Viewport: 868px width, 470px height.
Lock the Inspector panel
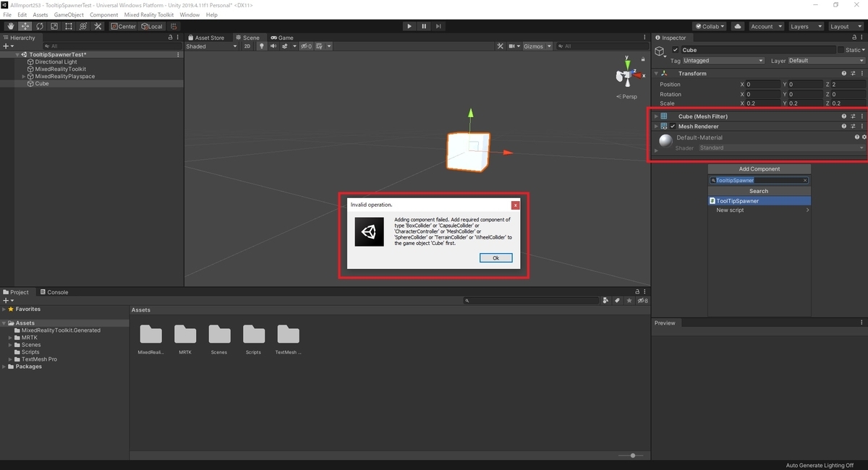854,38
